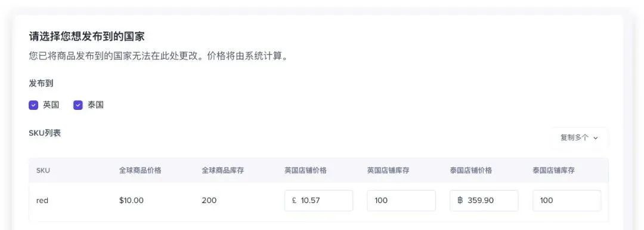644x230 pixels.
Task: Click the SKU column header
Action: (x=43, y=170)
